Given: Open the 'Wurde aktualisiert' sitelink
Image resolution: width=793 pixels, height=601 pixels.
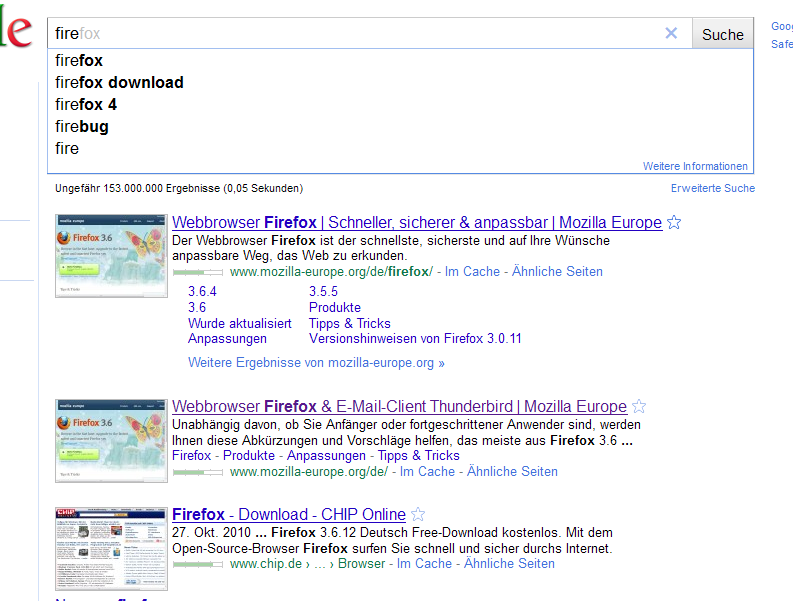Looking at the screenshot, I should [x=240, y=324].
